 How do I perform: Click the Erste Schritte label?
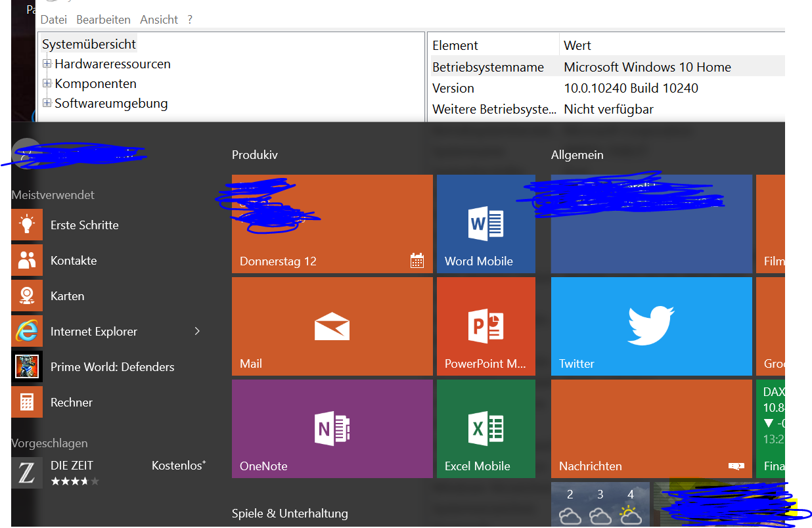pyautogui.click(x=85, y=225)
